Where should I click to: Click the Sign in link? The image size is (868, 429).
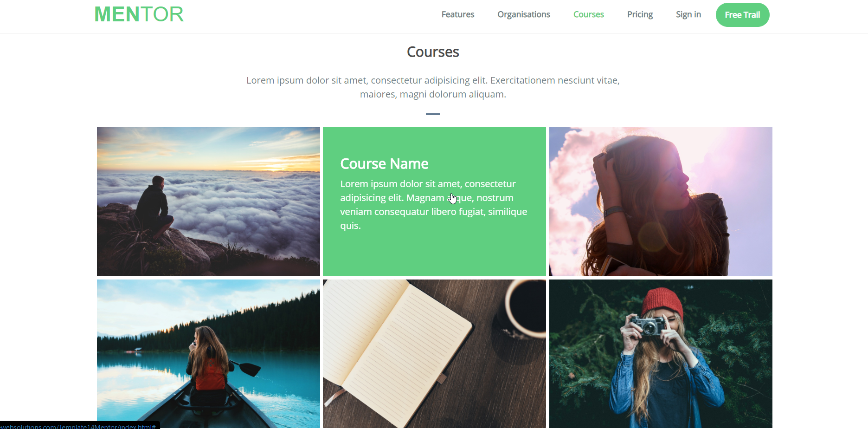[688, 14]
